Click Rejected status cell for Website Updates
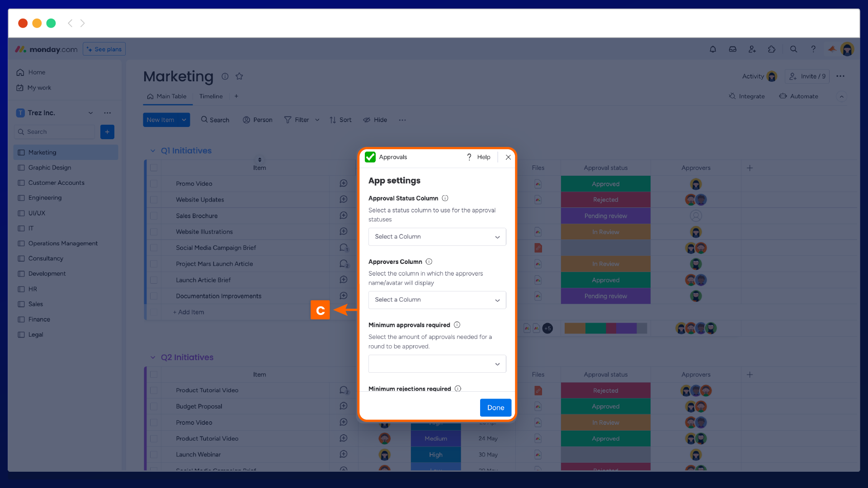The height and width of the screenshot is (488, 868). click(x=605, y=200)
